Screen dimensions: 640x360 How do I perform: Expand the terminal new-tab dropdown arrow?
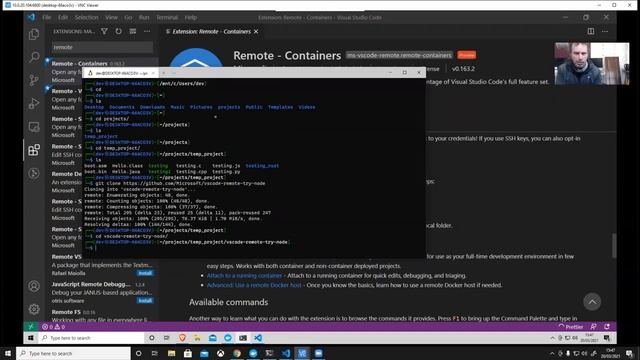click(x=173, y=73)
